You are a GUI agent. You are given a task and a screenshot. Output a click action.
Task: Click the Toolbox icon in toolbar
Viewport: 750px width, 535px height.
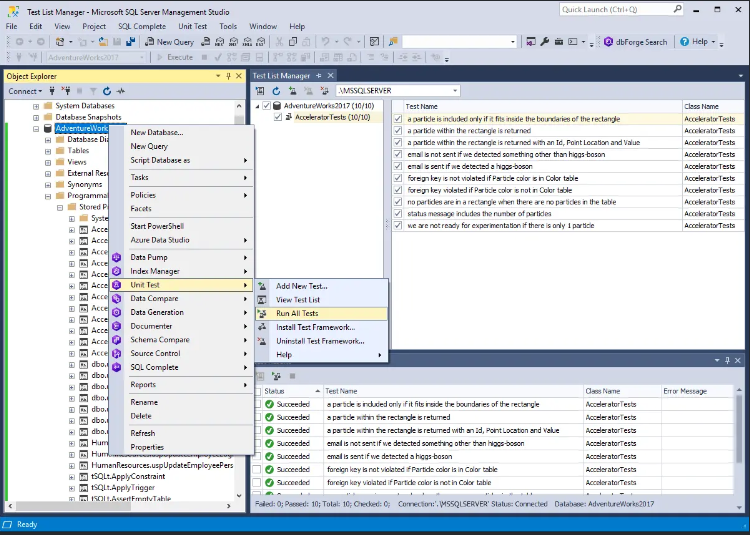(558, 42)
